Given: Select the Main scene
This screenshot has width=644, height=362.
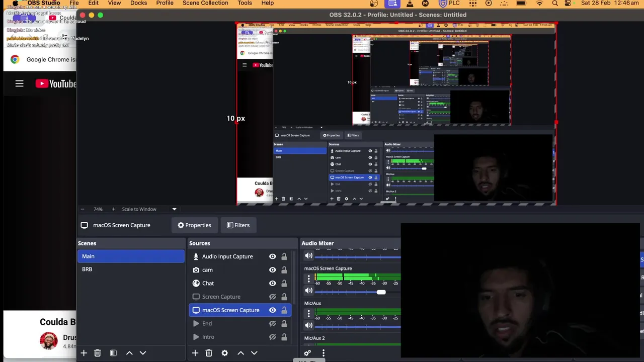Looking at the screenshot, I should point(131,256).
